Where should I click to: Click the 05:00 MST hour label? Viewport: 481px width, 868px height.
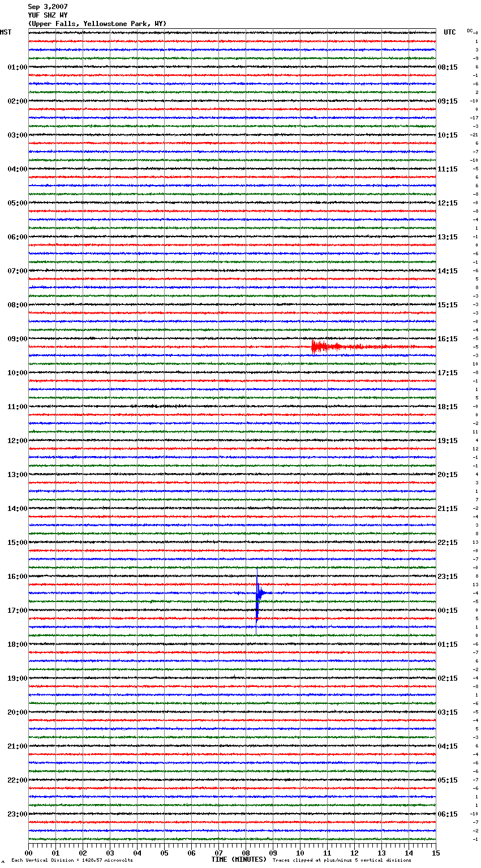18,203
